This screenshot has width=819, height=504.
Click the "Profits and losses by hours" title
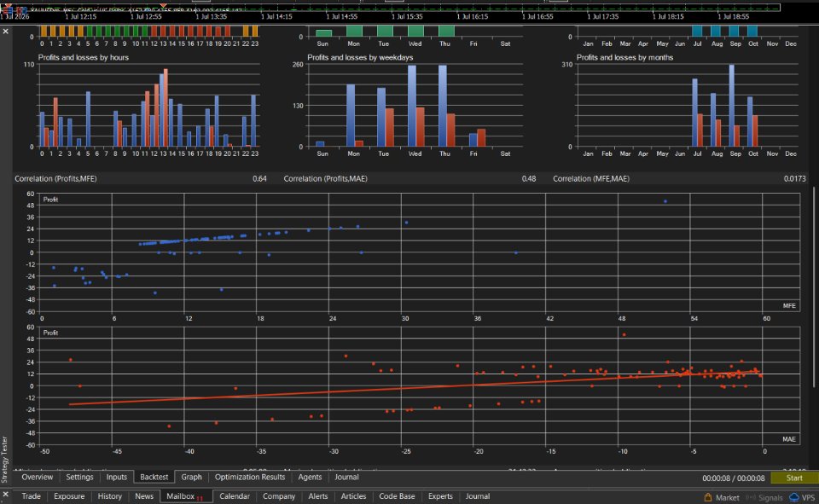click(x=83, y=57)
